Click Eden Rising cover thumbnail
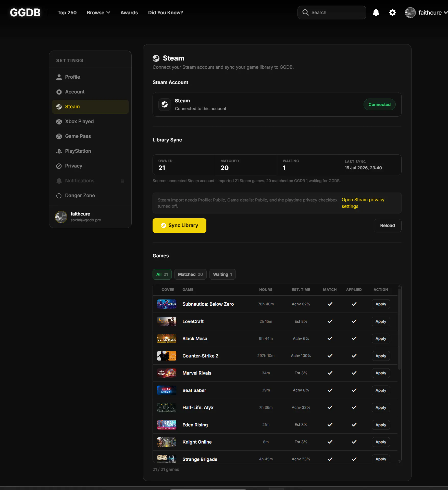This screenshot has width=448, height=490. pos(167,425)
